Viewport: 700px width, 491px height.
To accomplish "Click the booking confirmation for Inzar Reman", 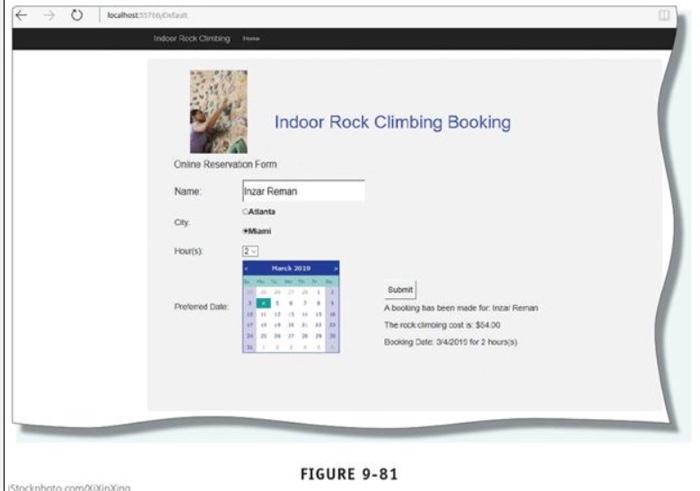I will [461, 308].
